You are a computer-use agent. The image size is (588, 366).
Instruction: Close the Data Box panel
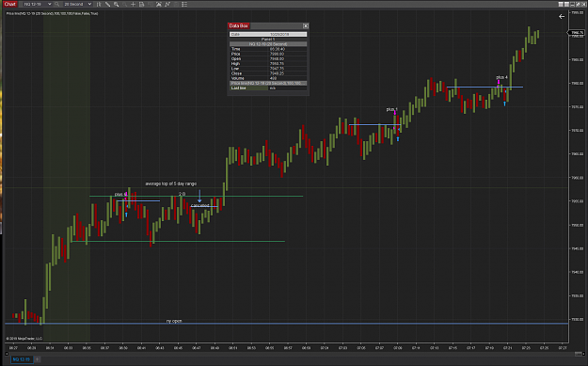pos(306,26)
